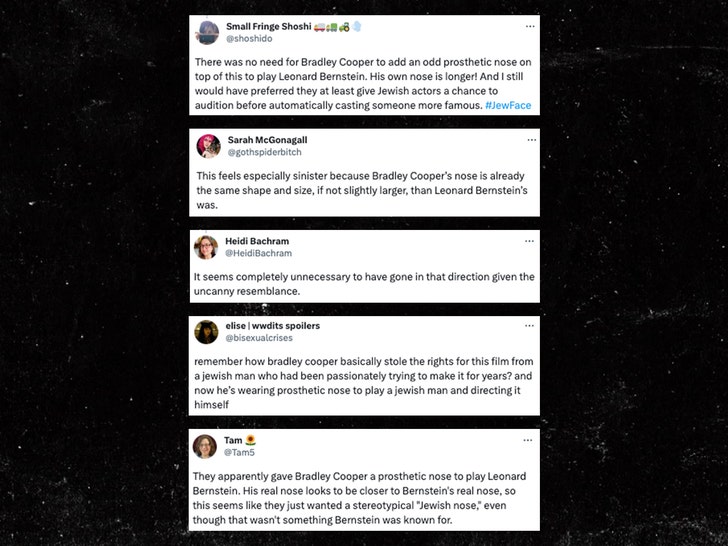728x546 pixels.
Task: Open more options on Shoshi's tweet
Action: coord(530,26)
